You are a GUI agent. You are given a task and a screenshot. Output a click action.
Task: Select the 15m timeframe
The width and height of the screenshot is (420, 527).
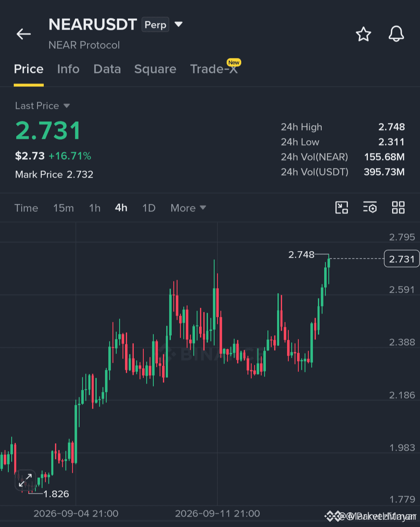tap(63, 208)
